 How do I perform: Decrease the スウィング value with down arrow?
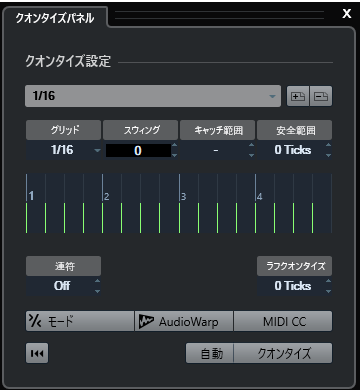174,155
